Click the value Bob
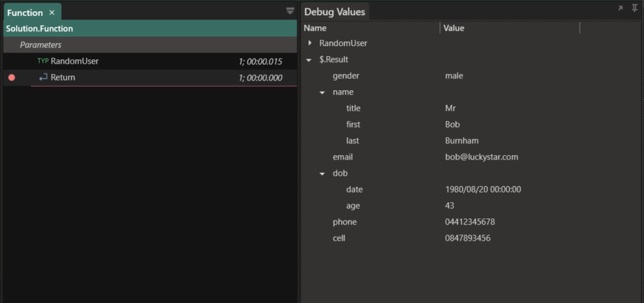The height and width of the screenshot is (303, 644). (452, 124)
